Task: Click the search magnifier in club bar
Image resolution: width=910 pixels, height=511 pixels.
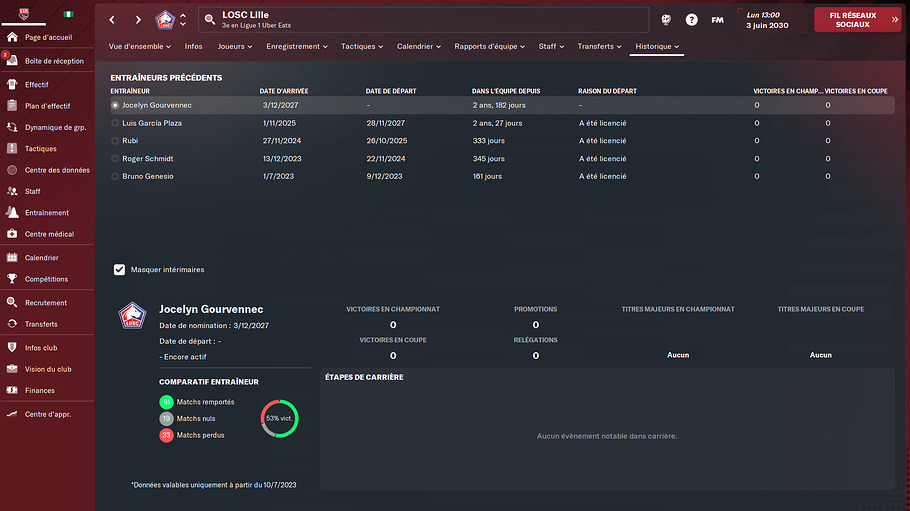Action: click(210, 20)
